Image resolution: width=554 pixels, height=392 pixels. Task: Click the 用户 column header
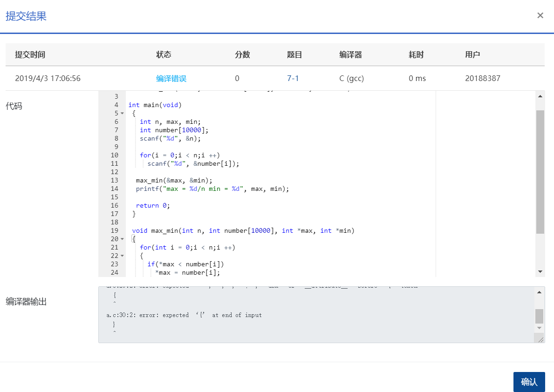click(x=472, y=55)
